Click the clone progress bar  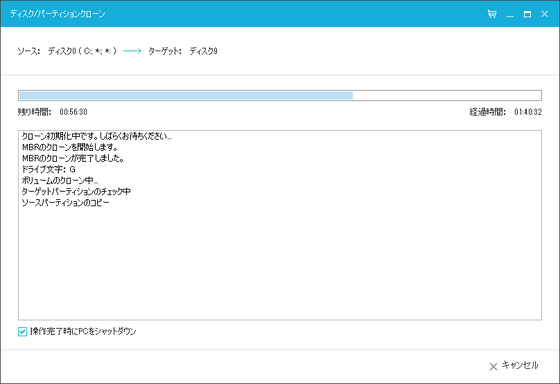click(280, 95)
